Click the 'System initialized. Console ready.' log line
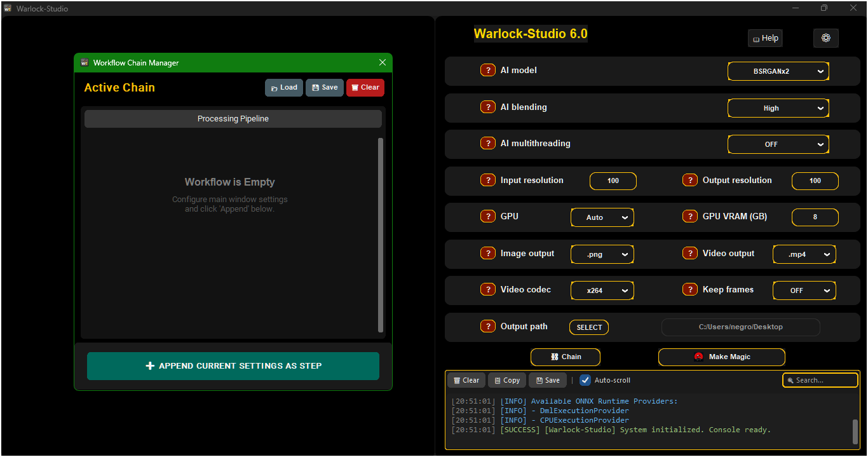The height and width of the screenshot is (457, 868). (x=611, y=430)
